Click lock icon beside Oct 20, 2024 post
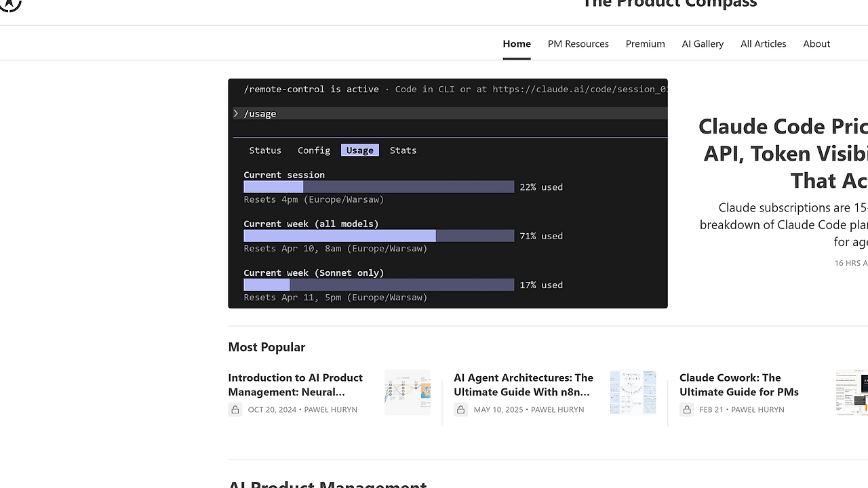 point(235,409)
